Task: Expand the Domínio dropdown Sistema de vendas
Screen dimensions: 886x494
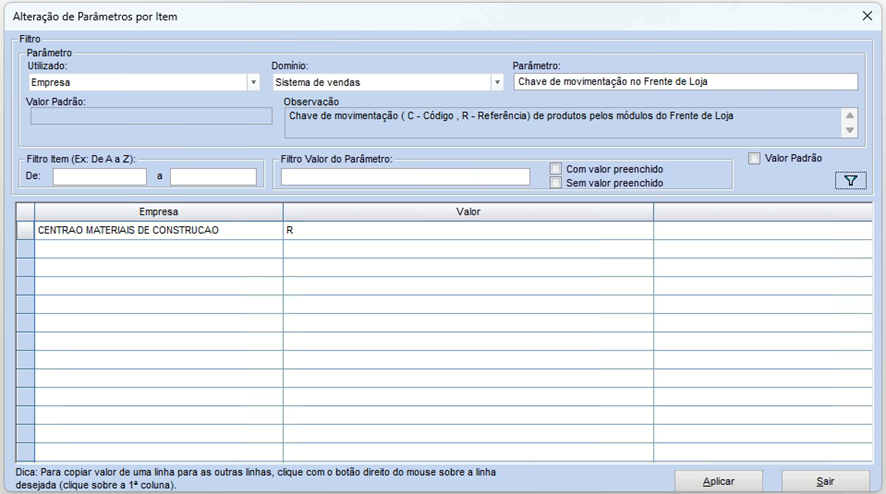Action: click(x=497, y=82)
